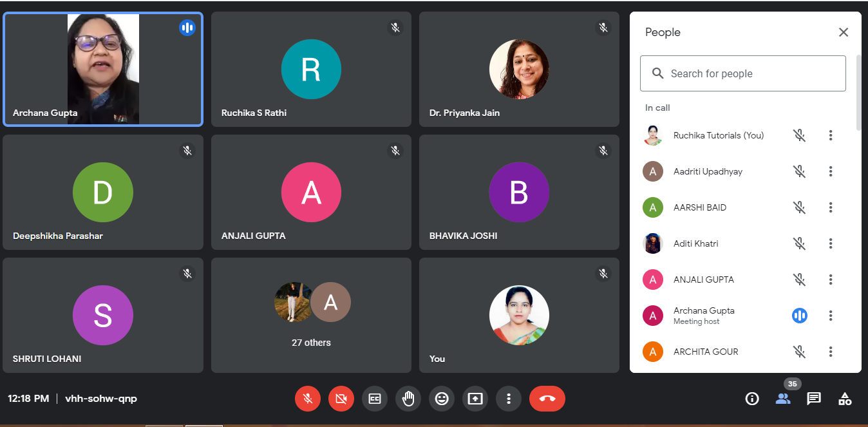The height and width of the screenshot is (427, 868).
Task: Click the raise hand icon
Action: (x=408, y=399)
